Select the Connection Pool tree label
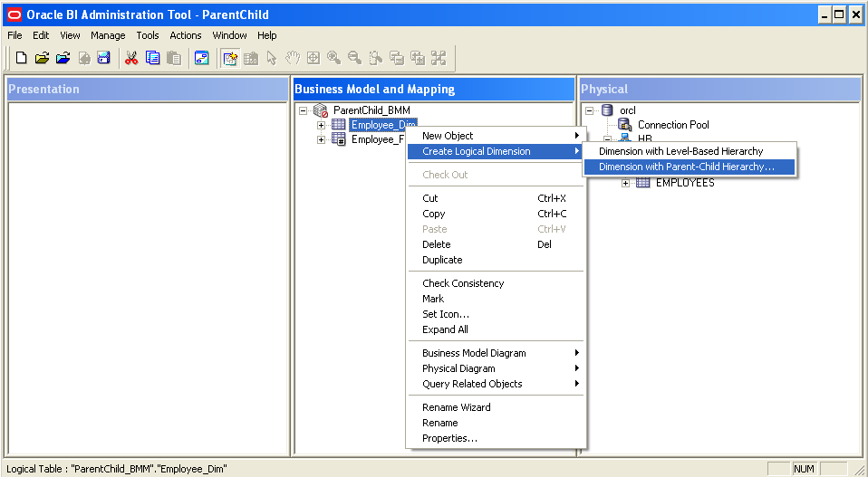868x477 pixels. 673,125
